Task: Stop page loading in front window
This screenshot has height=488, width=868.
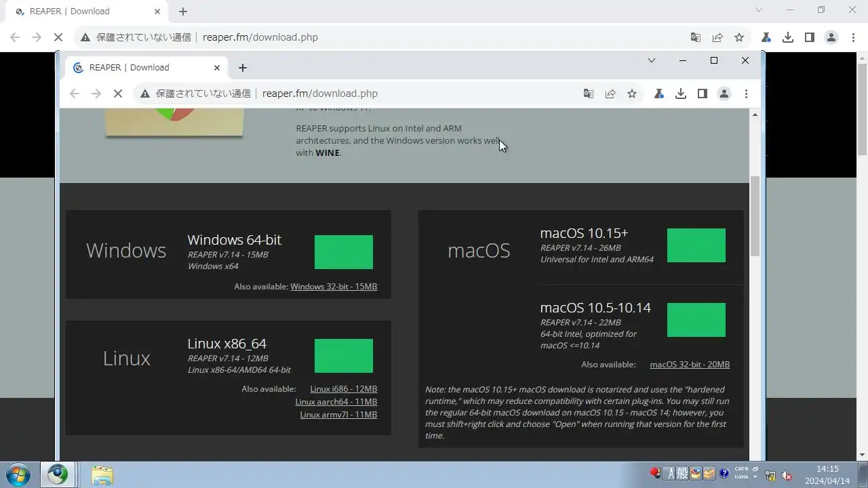Action: click(x=118, y=94)
